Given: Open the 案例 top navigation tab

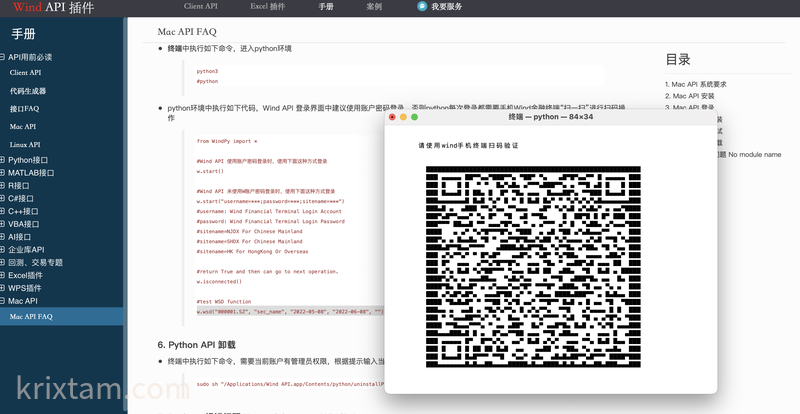Looking at the screenshot, I should tap(374, 7).
